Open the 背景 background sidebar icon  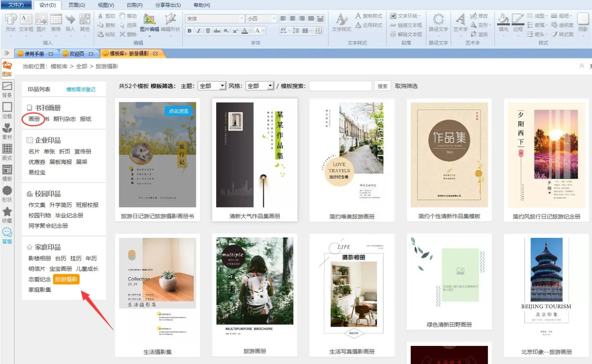click(x=7, y=89)
